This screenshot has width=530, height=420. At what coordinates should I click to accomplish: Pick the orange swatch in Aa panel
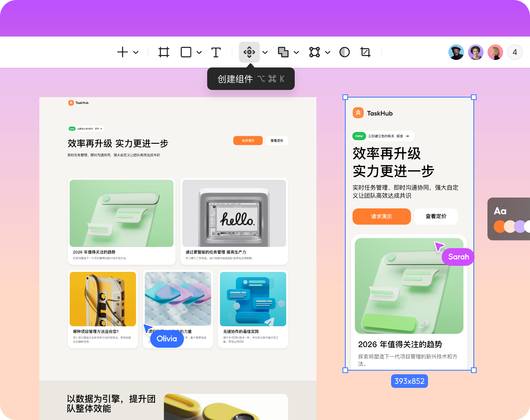pyautogui.click(x=499, y=227)
